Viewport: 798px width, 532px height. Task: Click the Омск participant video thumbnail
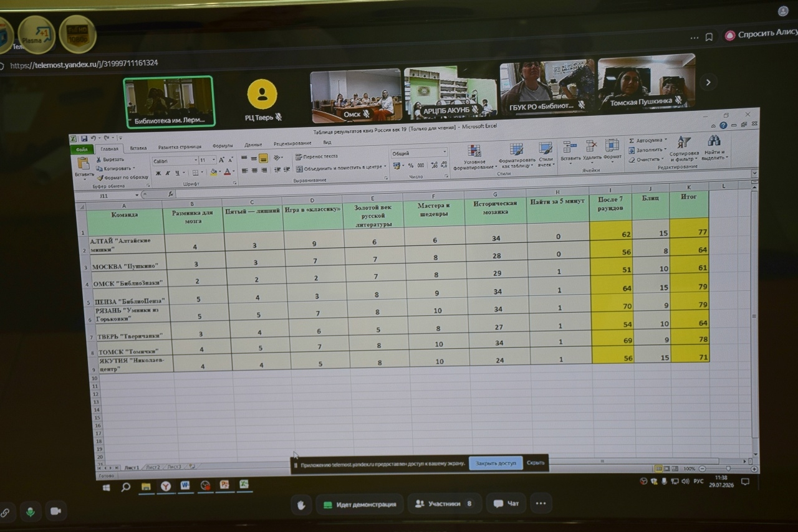(x=356, y=95)
